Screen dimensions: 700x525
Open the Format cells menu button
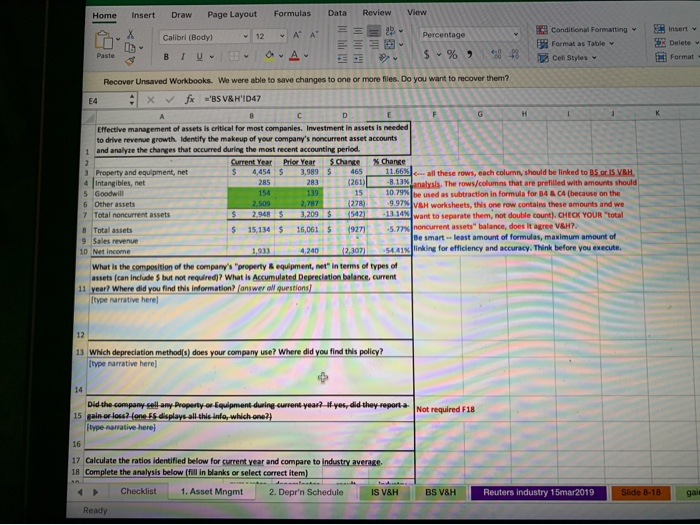676,57
